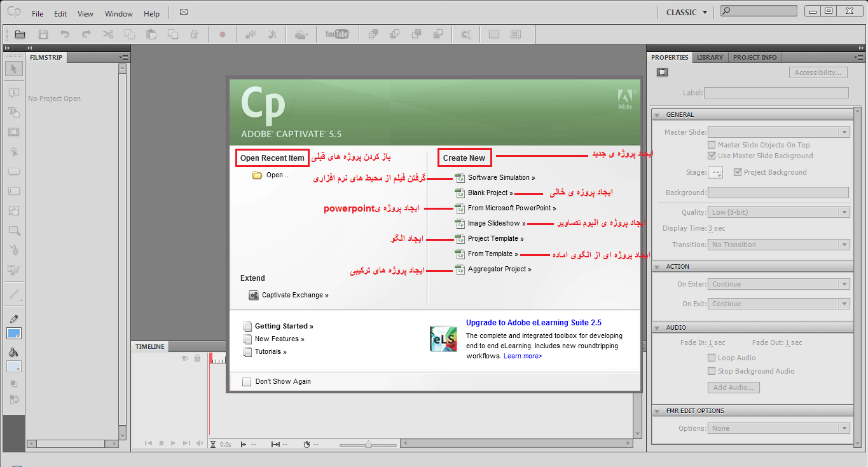Select the Zoom Area magnifier tool
The image size is (868, 467).
(x=14, y=231)
